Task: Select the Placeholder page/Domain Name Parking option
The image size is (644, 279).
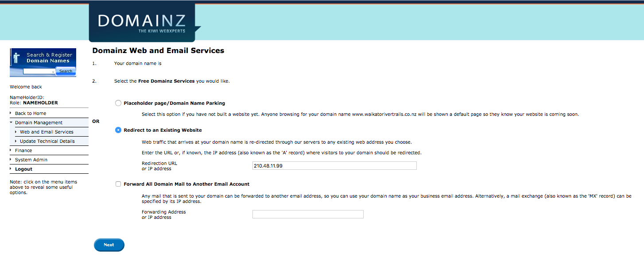Action: pos(118,103)
